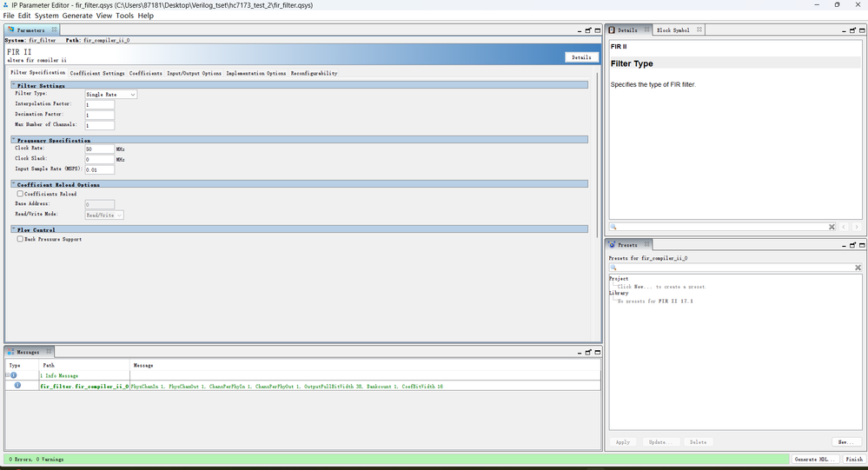Image resolution: width=868 pixels, height=470 pixels.
Task: Open the View menu
Action: tap(104, 16)
